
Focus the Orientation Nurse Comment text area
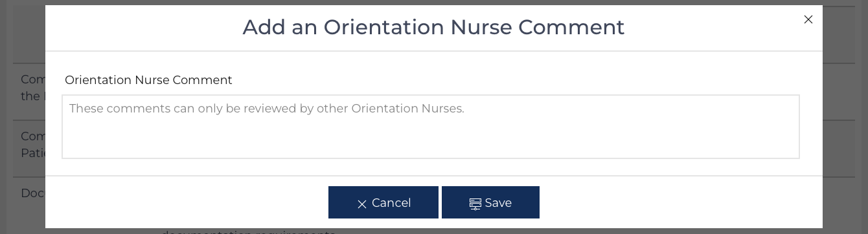(431, 127)
